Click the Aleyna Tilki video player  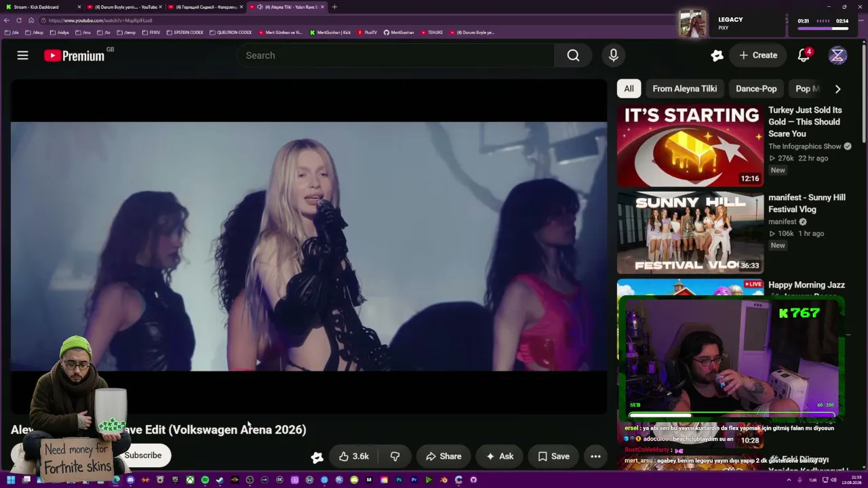(309, 246)
